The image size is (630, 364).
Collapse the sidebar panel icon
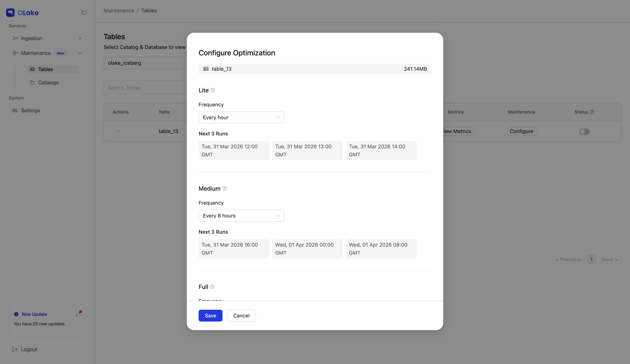84,13
